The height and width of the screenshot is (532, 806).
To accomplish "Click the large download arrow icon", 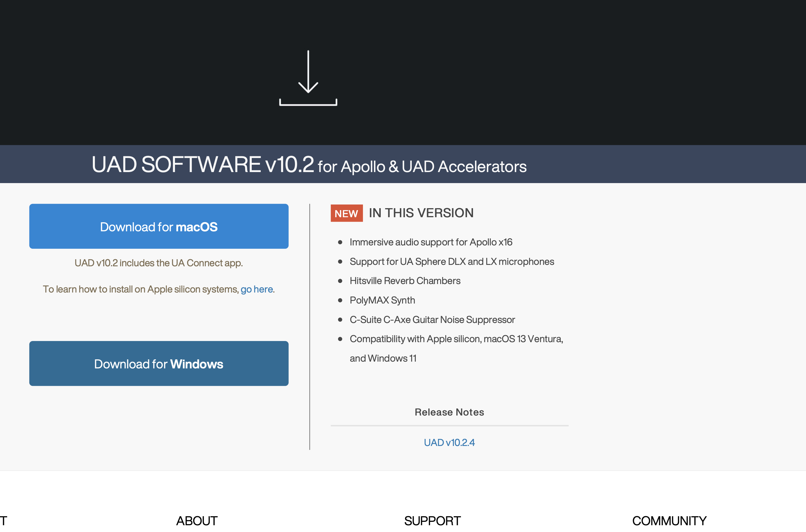I will 308,78.
